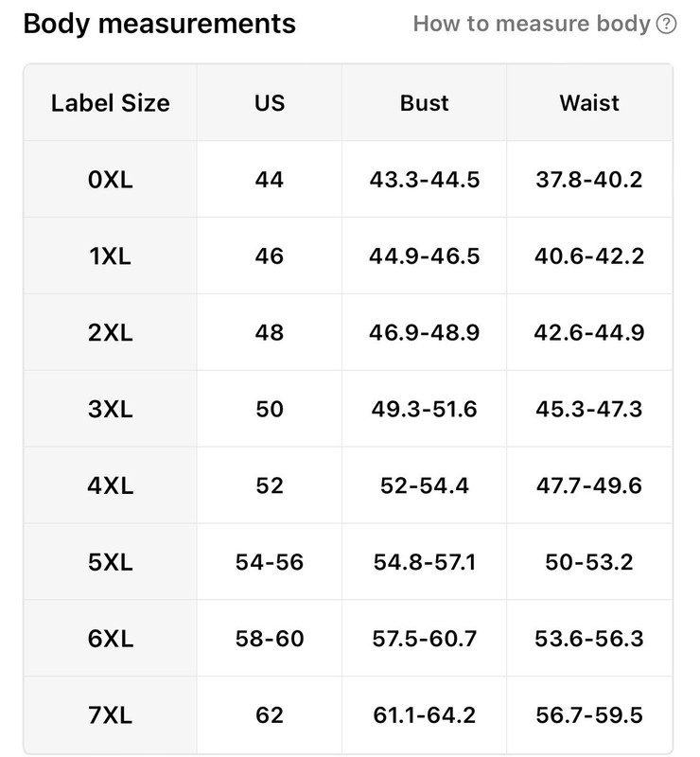Viewport: 700px width, 757px height.
Task: Click the Waist column header
Action: [589, 103]
